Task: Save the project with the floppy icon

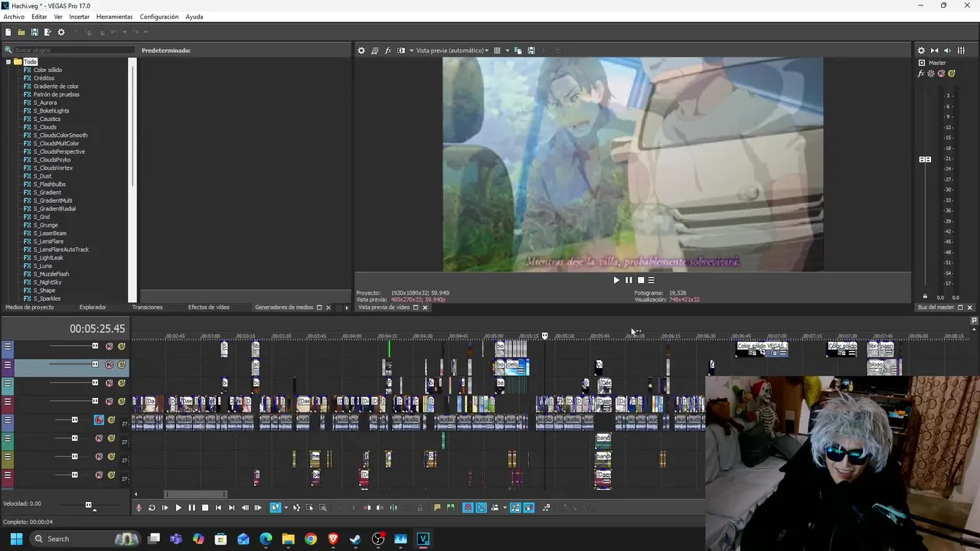Action: coord(34,32)
